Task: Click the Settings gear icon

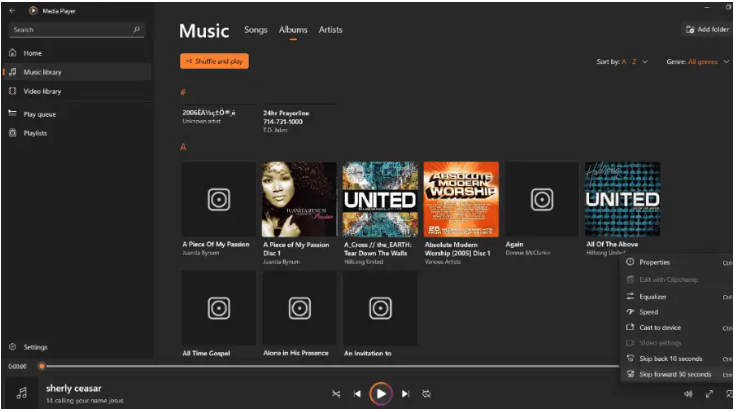Action: click(13, 347)
